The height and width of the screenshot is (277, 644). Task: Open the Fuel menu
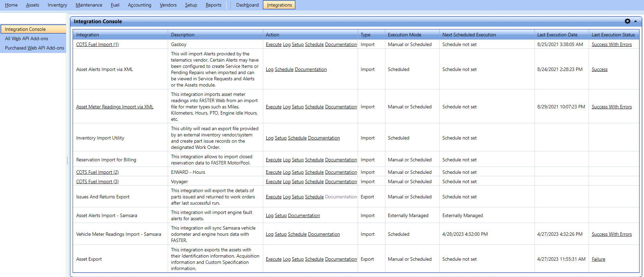(115, 5)
